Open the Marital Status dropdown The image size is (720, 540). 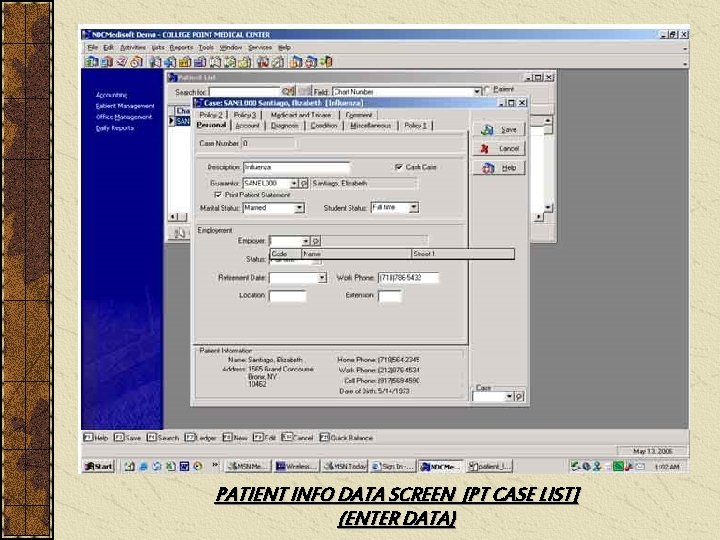tap(299, 208)
